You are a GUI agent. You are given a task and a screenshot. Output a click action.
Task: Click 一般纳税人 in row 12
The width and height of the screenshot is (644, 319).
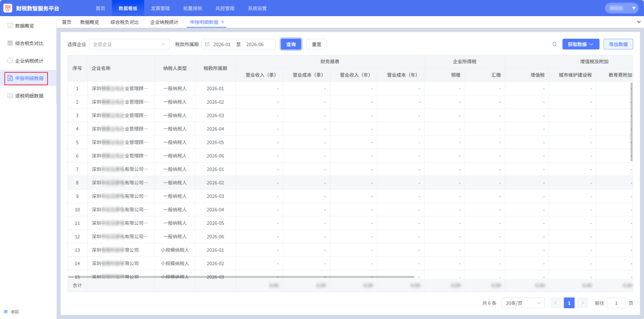coord(175,237)
